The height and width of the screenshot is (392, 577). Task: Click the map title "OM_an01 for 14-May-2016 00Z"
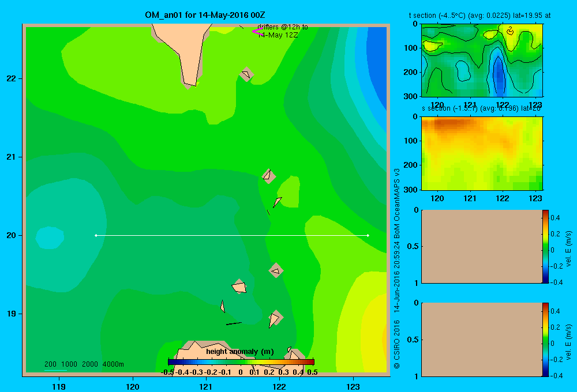point(205,15)
